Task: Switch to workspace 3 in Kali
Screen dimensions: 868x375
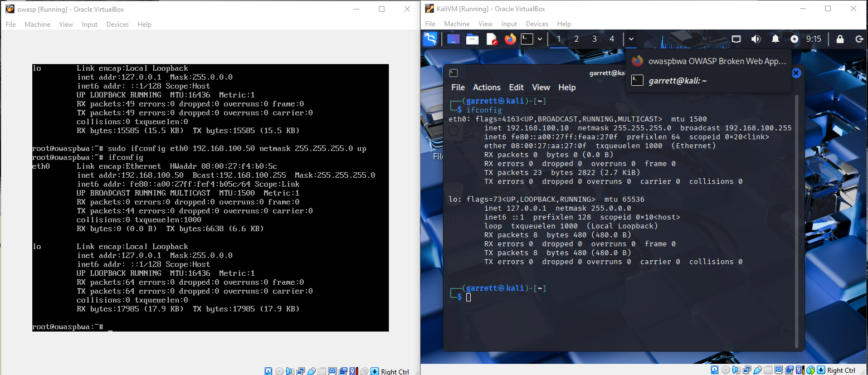Action: point(594,39)
